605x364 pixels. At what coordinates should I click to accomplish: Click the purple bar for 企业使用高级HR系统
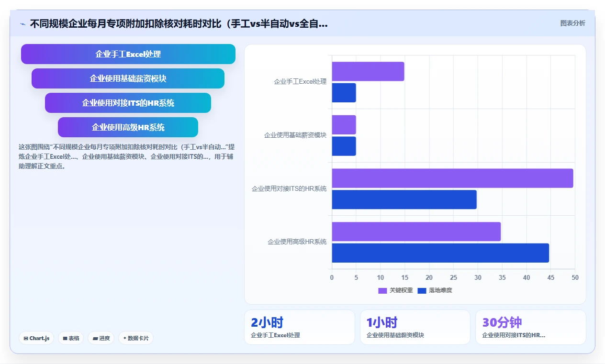[x=416, y=232]
